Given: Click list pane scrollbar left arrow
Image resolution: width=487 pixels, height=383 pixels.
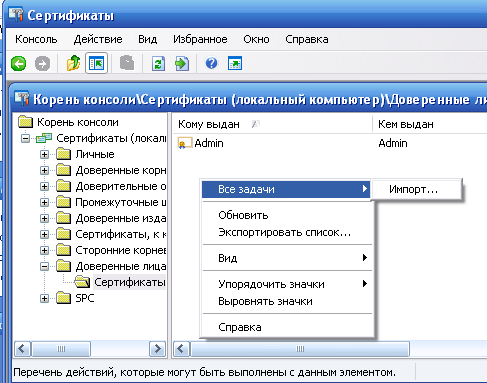Looking at the screenshot, I should [x=181, y=349].
